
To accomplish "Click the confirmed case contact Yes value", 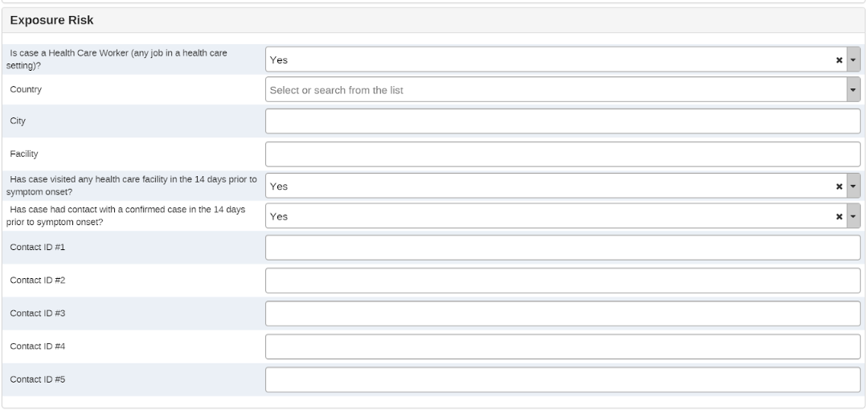I will tap(278, 216).
